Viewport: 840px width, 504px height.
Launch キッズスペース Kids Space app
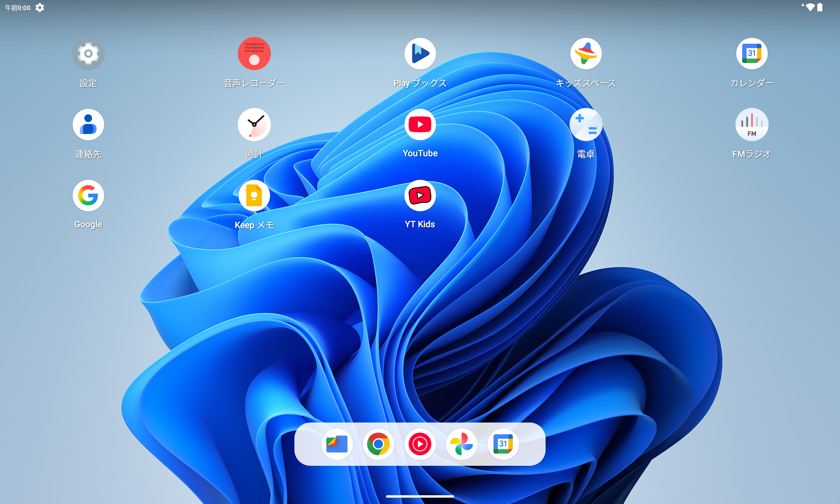[x=586, y=54]
